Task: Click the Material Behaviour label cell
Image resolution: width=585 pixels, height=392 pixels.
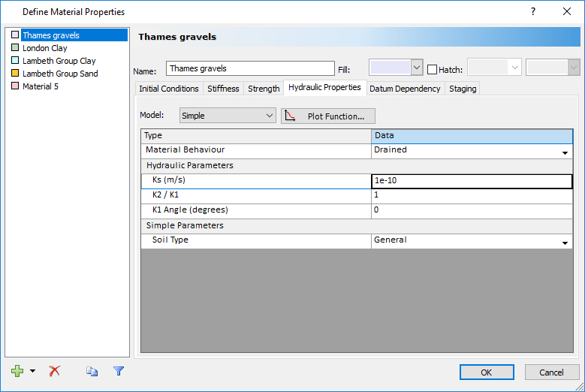Action: click(x=256, y=151)
